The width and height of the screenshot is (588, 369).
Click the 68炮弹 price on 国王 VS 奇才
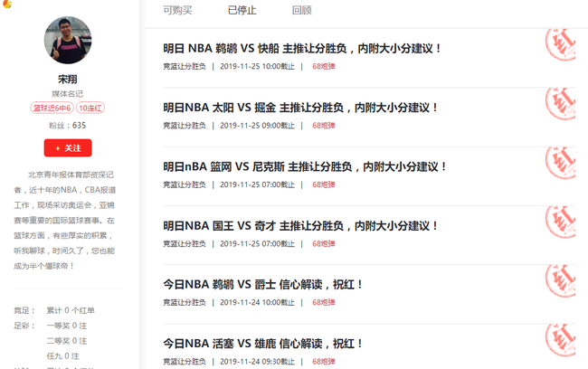(x=324, y=244)
